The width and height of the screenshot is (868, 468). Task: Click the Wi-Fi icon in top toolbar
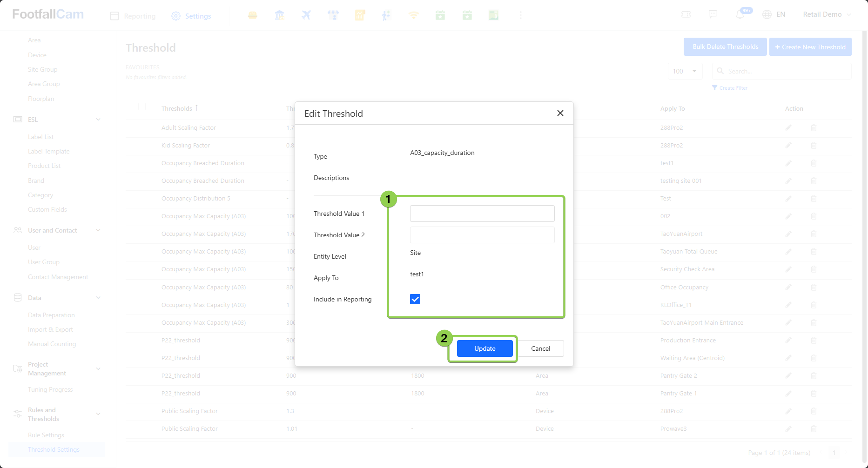tap(413, 15)
